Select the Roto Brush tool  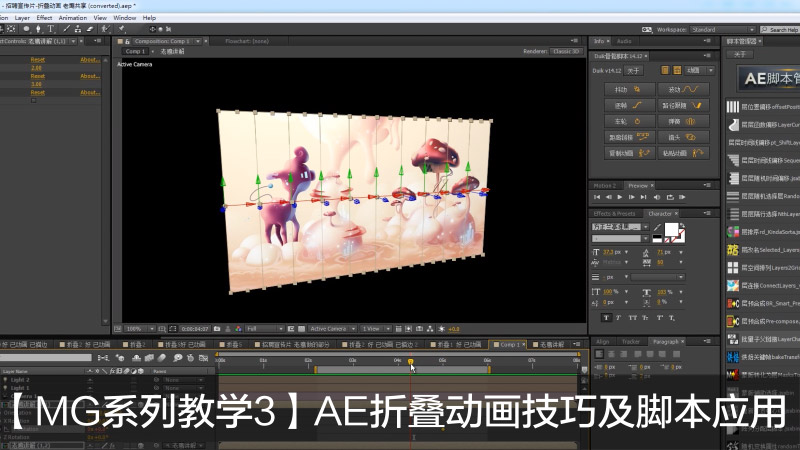click(x=106, y=29)
